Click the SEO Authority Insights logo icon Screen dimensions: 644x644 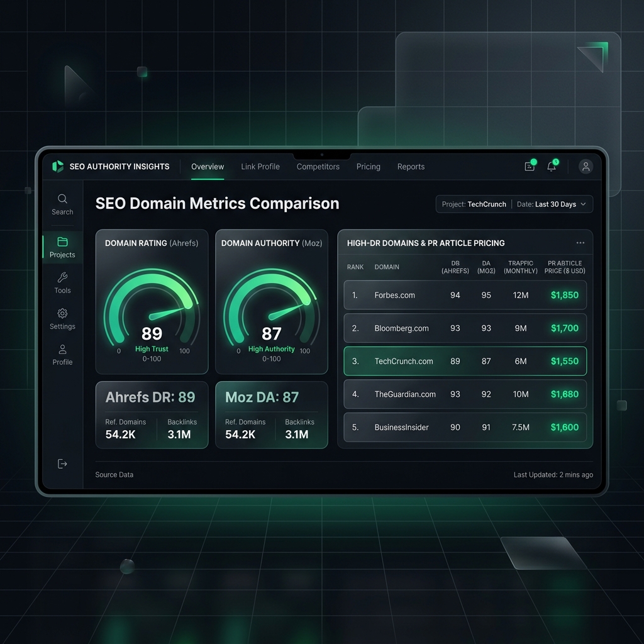pyautogui.click(x=58, y=166)
